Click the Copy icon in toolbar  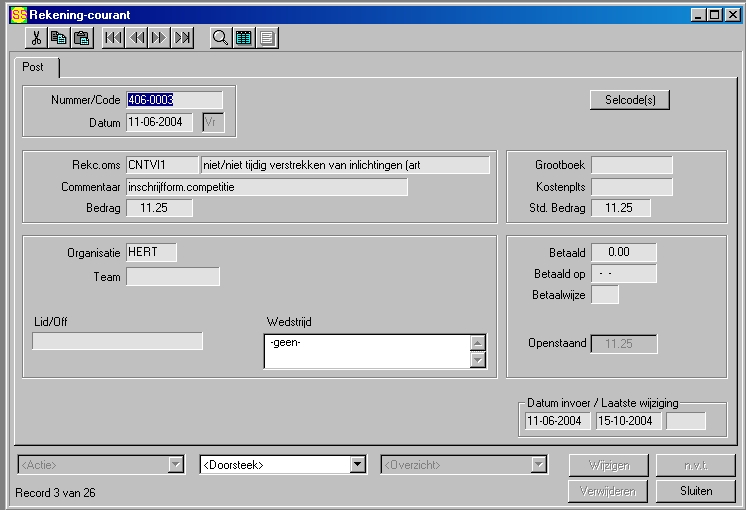59,39
